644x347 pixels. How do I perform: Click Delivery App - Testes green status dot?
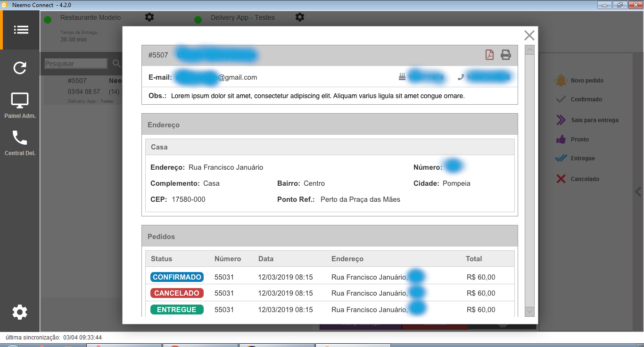coord(198,20)
